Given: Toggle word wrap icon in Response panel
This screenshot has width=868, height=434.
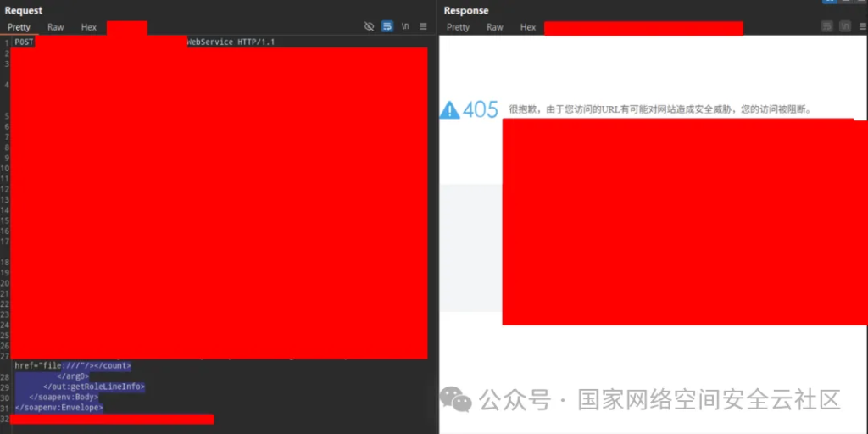Looking at the screenshot, I should 826,27.
